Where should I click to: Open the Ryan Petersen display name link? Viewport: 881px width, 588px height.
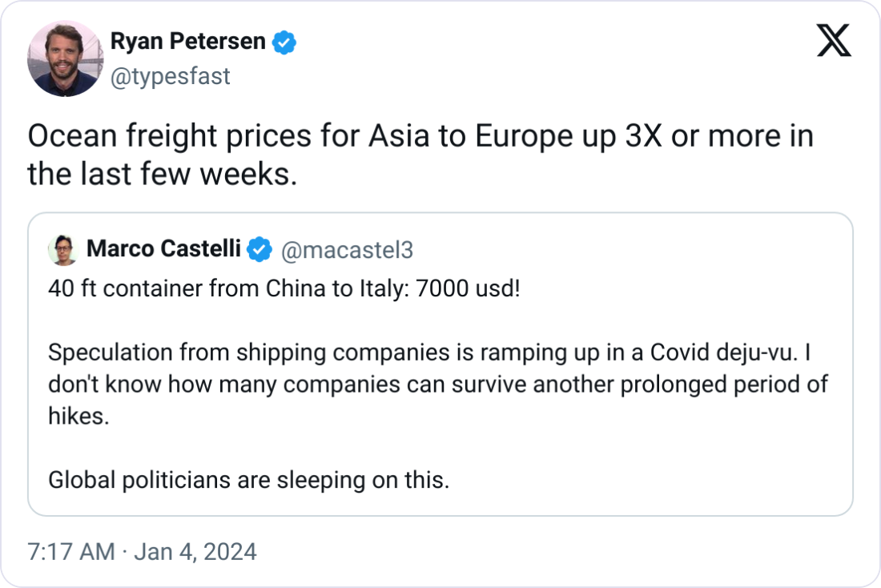(187, 42)
